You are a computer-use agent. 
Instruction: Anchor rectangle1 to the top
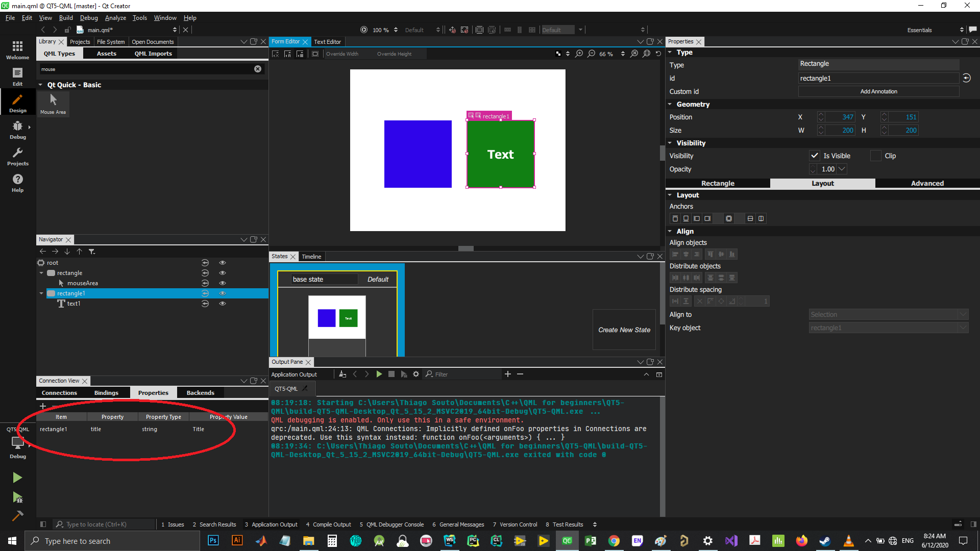675,218
